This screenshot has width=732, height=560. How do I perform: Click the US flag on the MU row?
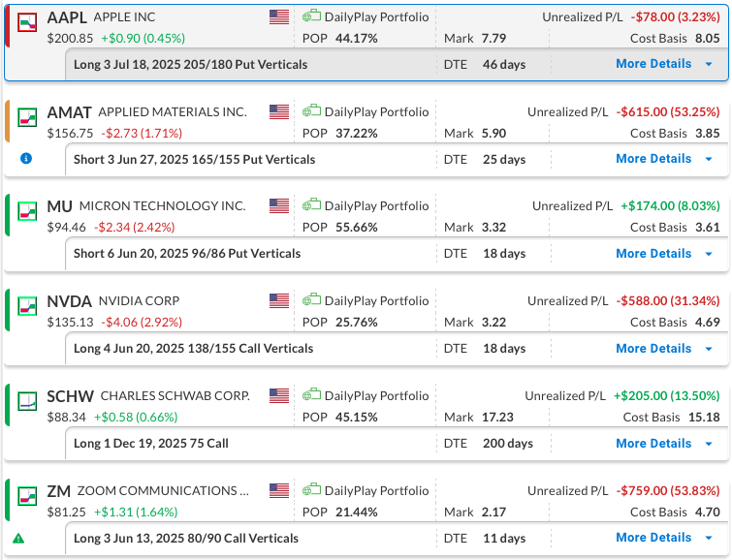click(x=279, y=205)
